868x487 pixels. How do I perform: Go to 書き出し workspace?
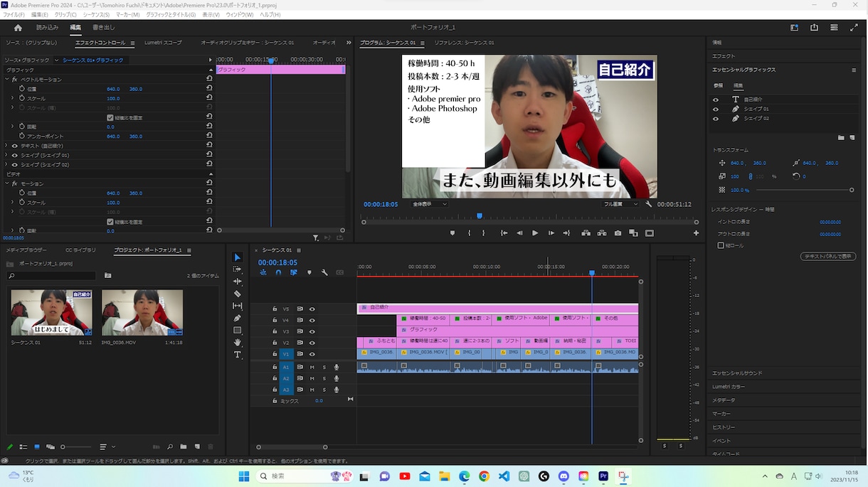[103, 28]
